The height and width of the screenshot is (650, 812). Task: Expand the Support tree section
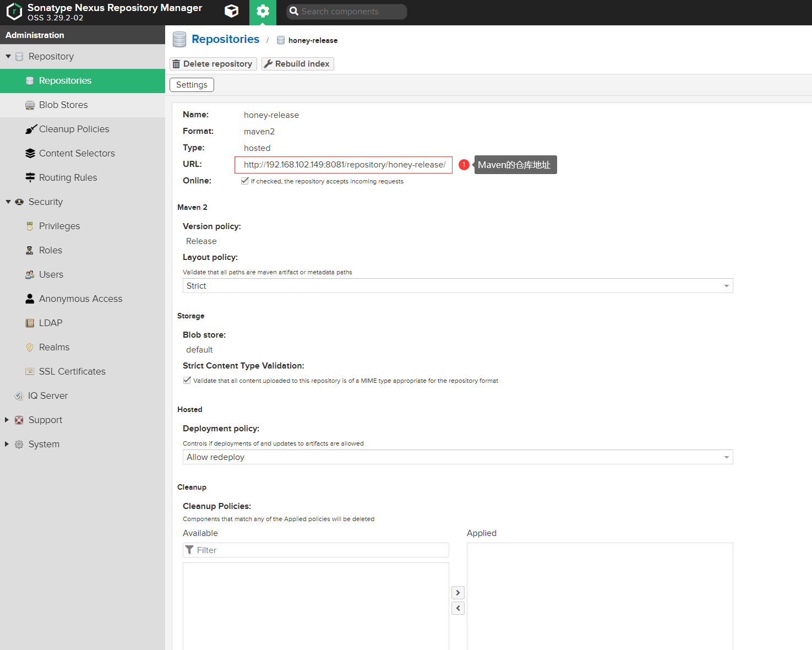click(7, 420)
